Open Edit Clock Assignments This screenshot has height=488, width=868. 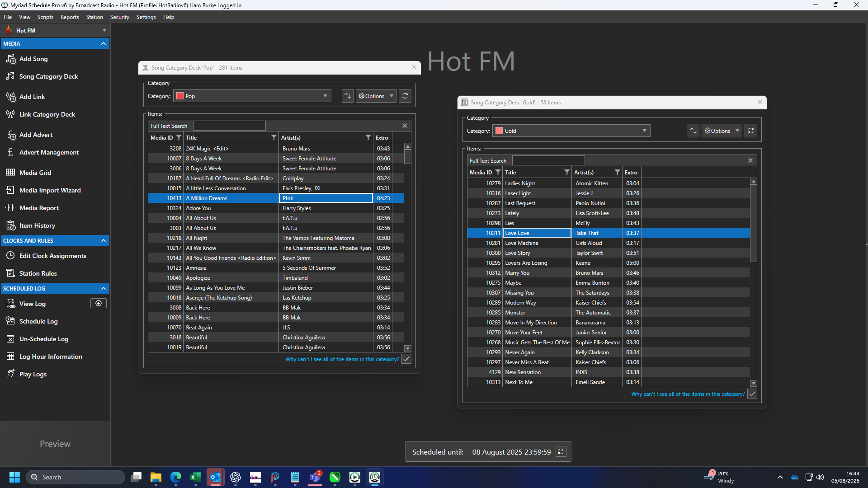tap(52, 256)
